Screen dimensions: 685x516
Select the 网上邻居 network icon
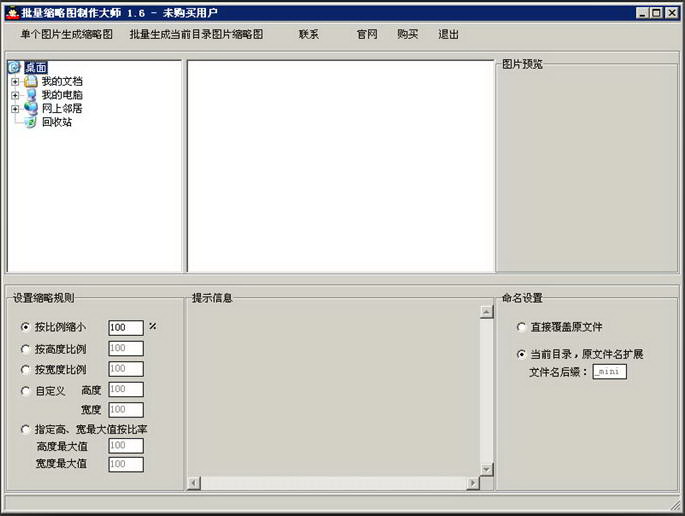[x=31, y=108]
